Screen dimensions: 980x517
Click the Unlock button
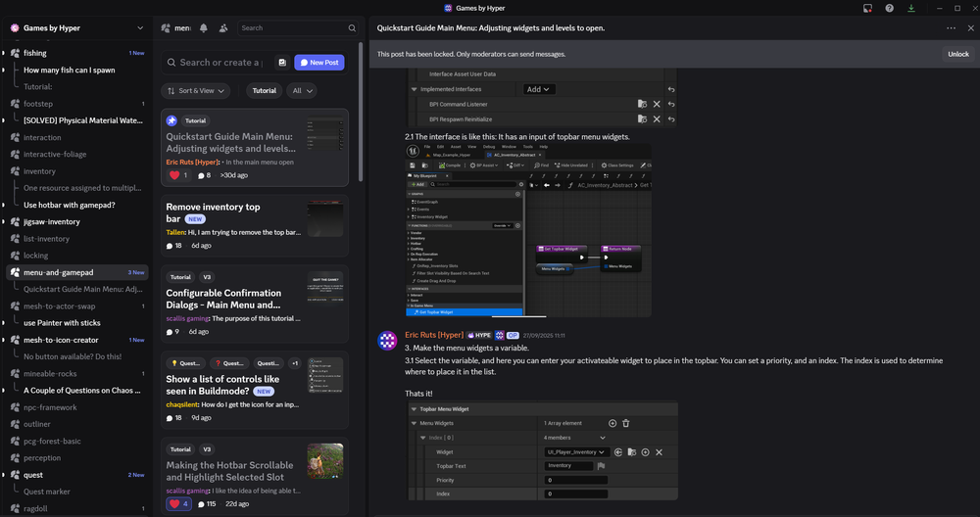[957, 55]
